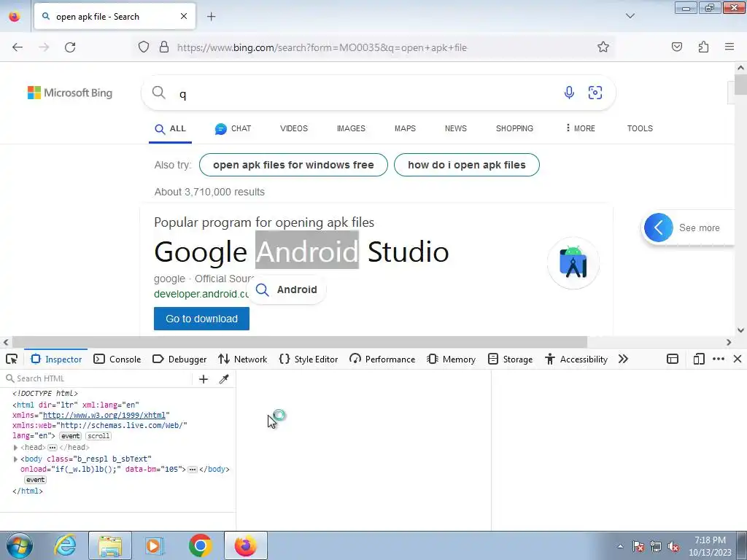
Task: Open the Microsoft Bing logo
Action: tap(70, 93)
